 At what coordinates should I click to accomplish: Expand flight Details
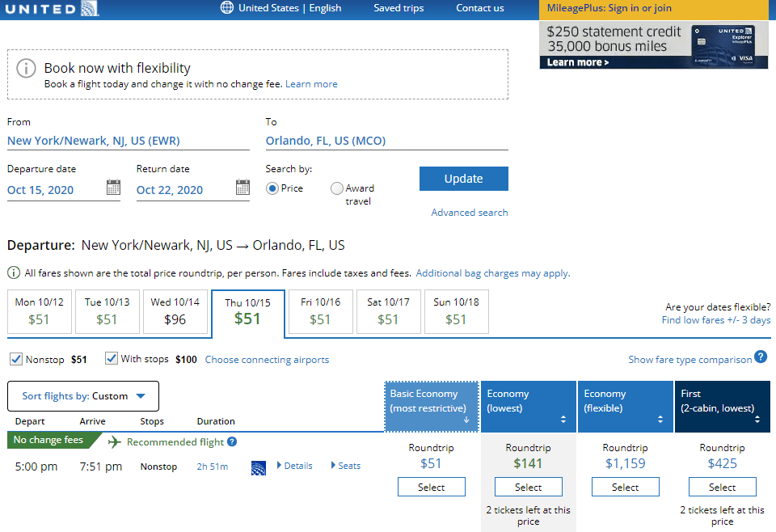pos(295,466)
